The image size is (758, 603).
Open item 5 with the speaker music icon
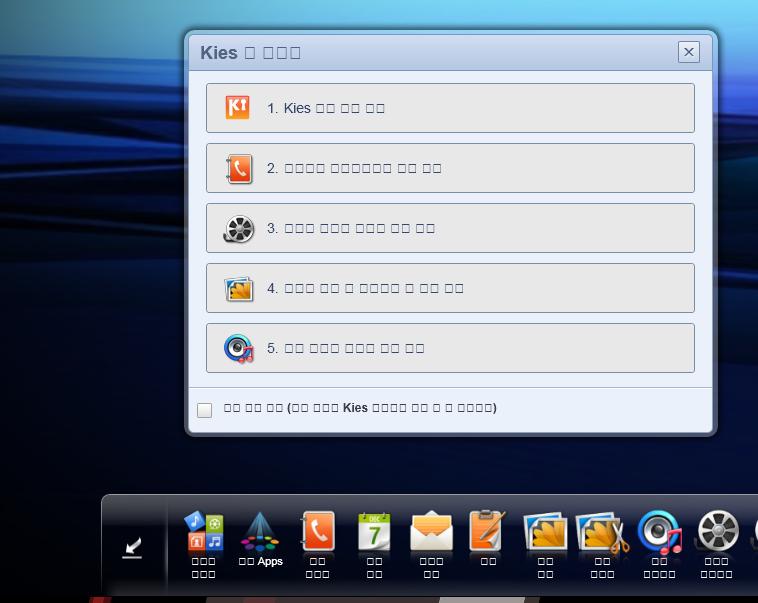[450, 348]
